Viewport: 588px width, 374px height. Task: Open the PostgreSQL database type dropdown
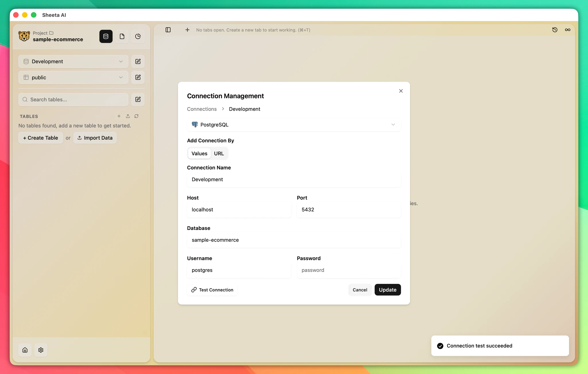click(x=294, y=125)
